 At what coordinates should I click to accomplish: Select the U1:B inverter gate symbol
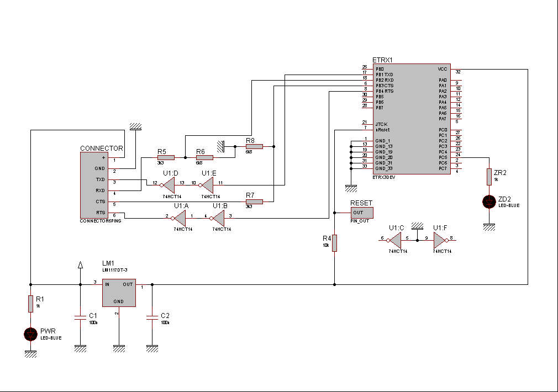(x=218, y=218)
